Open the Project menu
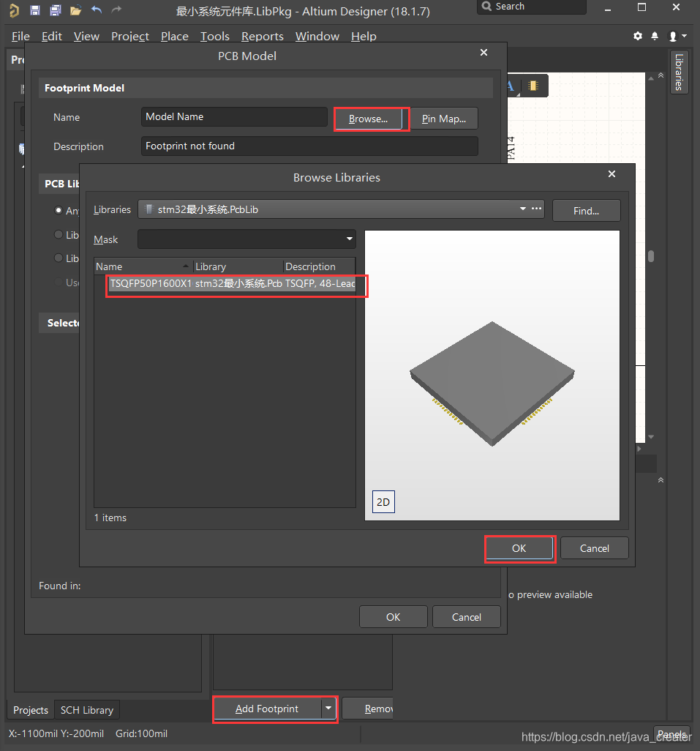Screen dimensions: 700x751 (x=130, y=37)
